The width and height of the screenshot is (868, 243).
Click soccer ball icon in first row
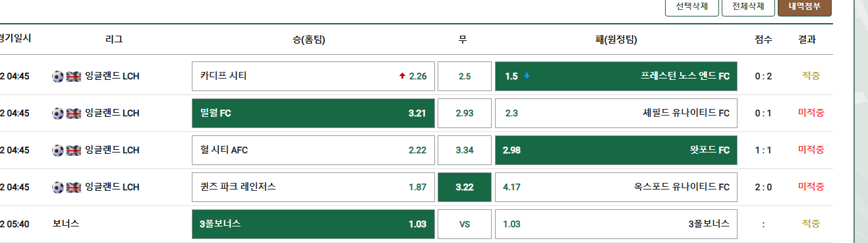click(58, 76)
